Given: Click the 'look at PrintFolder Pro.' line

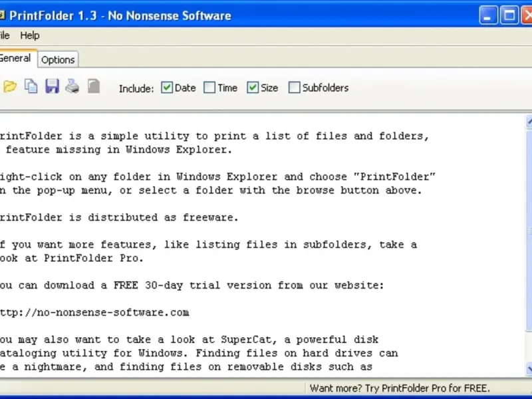Looking at the screenshot, I should click(72, 258).
